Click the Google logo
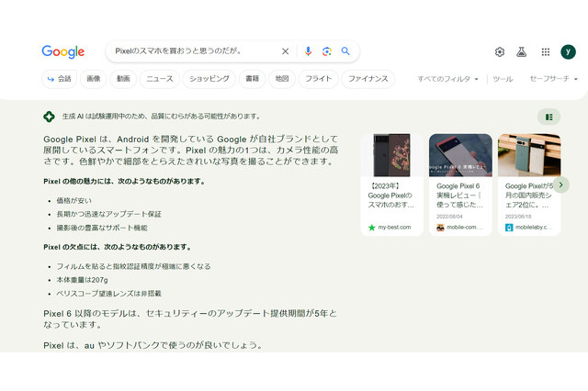This screenshot has height=391, width=588. 63,51
